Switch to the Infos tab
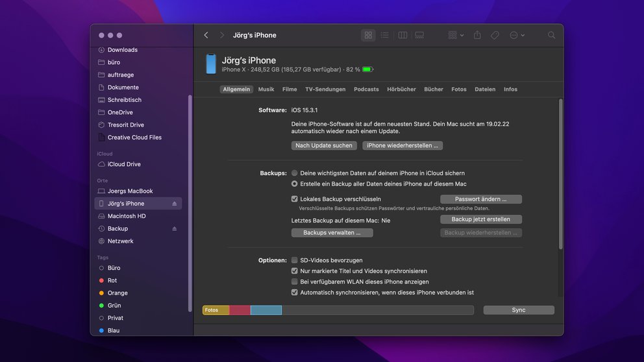Image resolution: width=644 pixels, height=362 pixels. pos(510,89)
